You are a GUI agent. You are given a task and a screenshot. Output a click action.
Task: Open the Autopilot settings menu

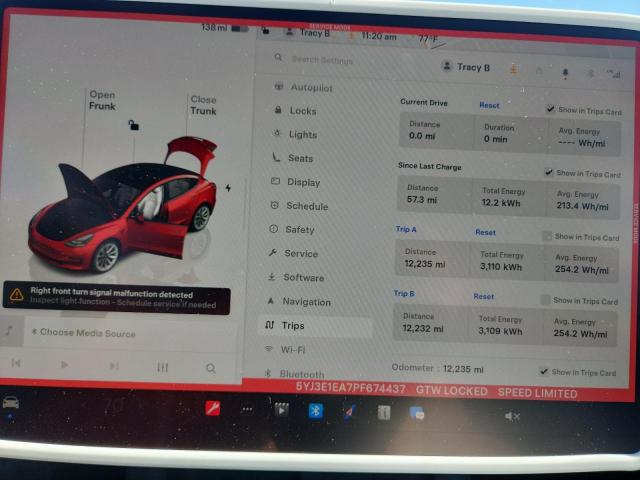(304, 87)
